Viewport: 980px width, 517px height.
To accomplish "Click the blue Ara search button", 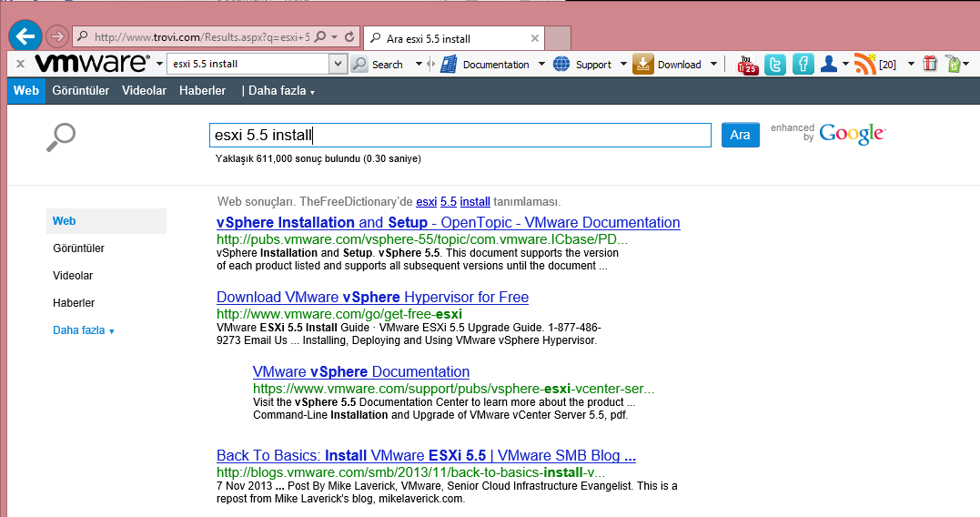I will (740, 135).
